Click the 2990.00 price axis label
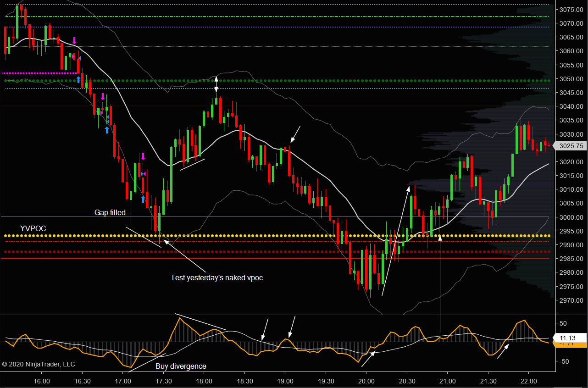 pos(571,245)
